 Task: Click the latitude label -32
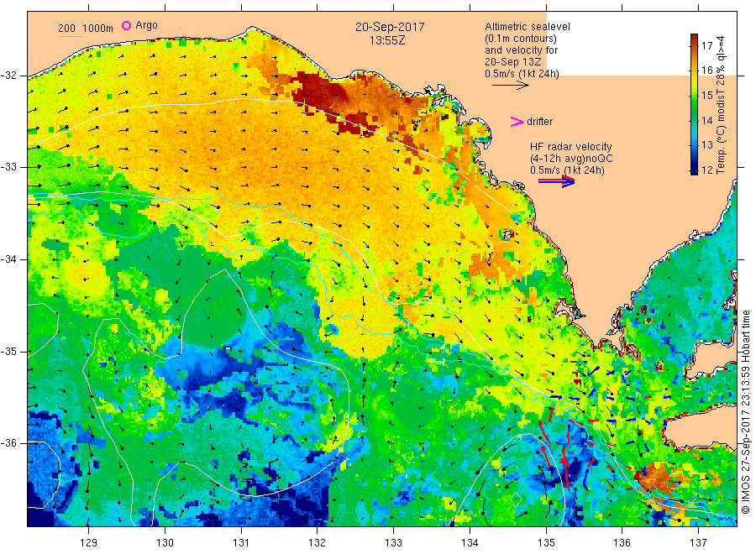pyautogui.click(x=9, y=76)
